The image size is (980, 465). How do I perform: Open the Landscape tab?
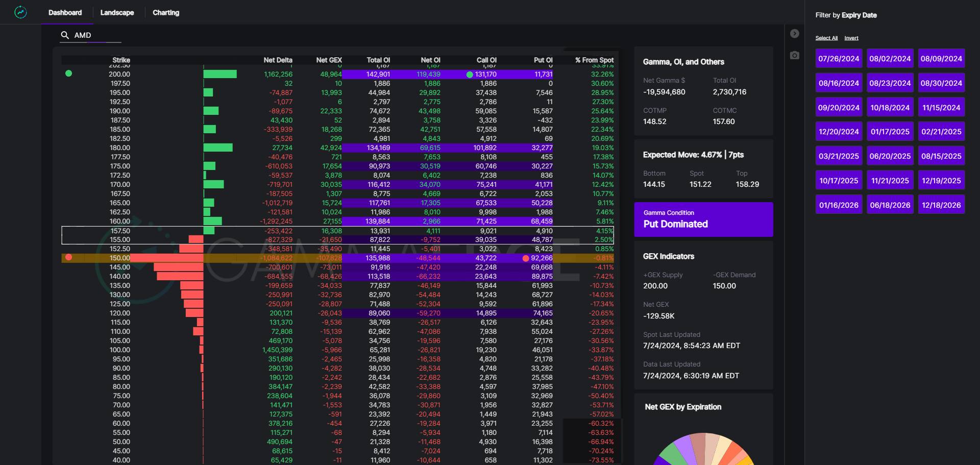(117, 13)
